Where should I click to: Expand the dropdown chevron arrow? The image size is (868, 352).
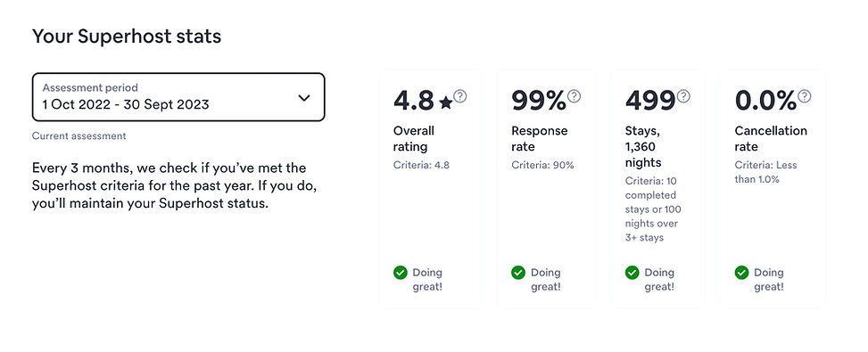(304, 98)
